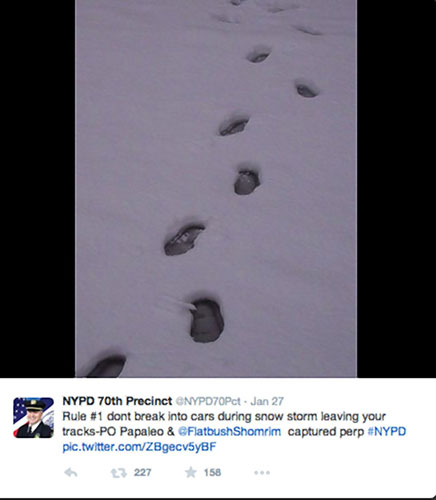Click the words 'captured perp' in the tweet
The image size is (436, 500).
(x=326, y=431)
